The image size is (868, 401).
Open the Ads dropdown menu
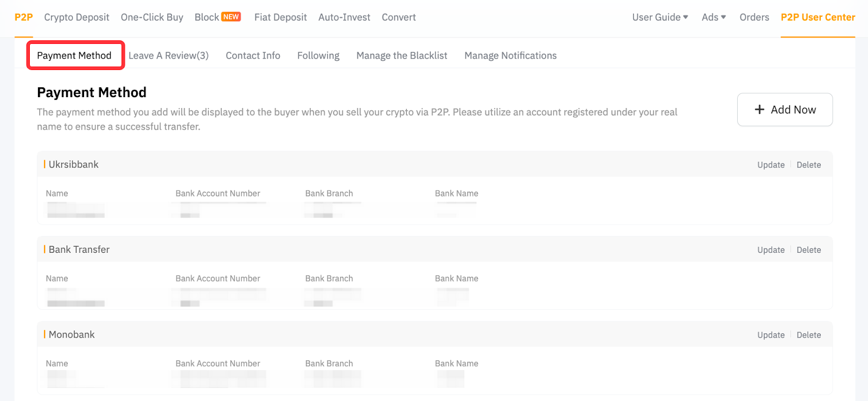713,17
